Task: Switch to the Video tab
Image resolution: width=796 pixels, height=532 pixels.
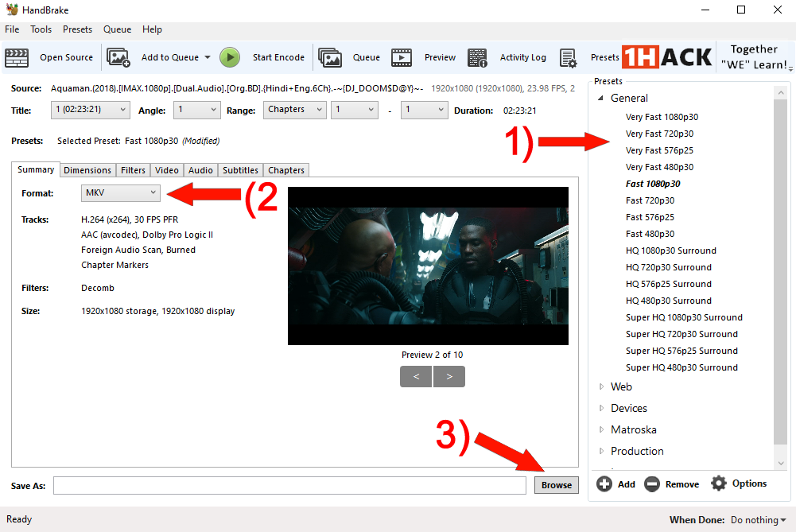Action: point(167,170)
